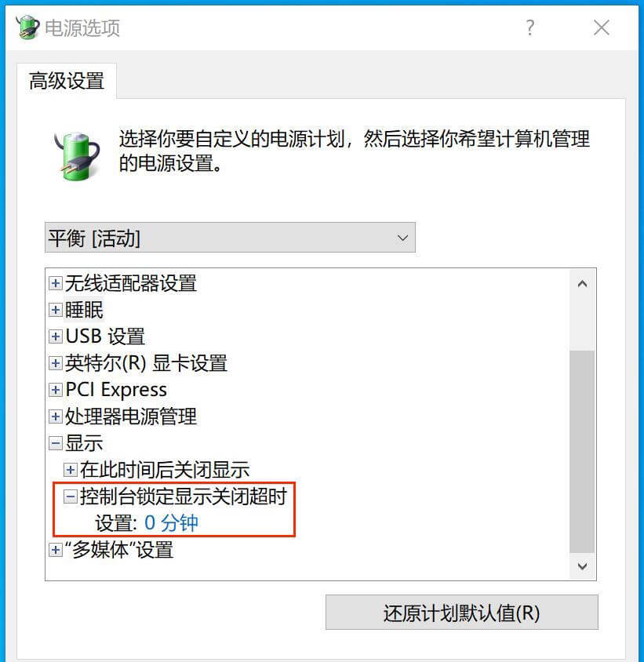The width and height of the screenshot is (644, 662).
Task: Click the power options battery icon in title bar
Action: [27, 27]
